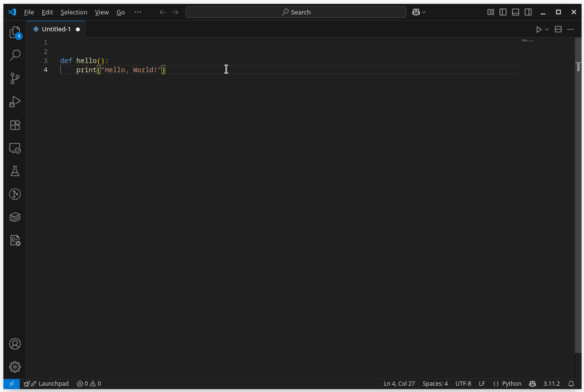
Task: Open the Testing flask icon view
Action: click(15, 171)
